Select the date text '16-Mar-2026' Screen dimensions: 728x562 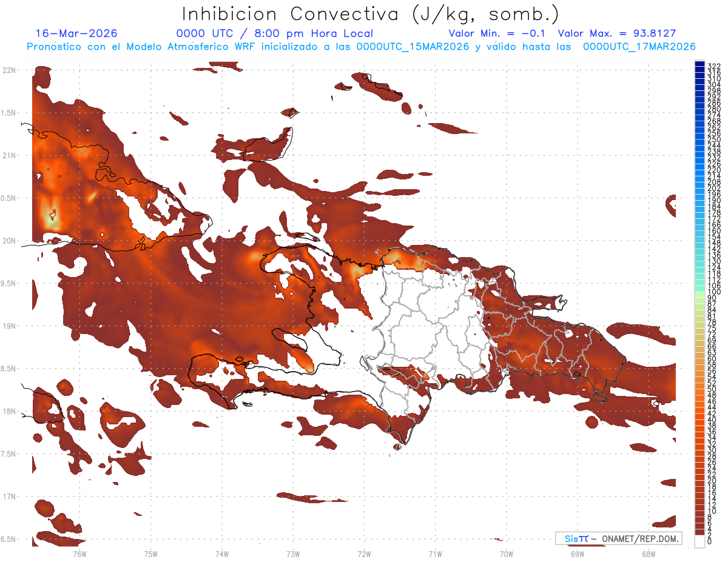[76, 33]
